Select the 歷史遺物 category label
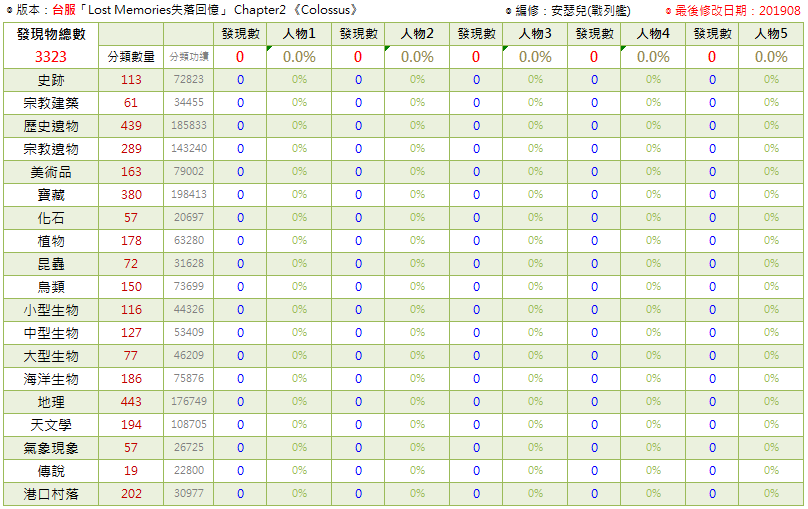 [50, 126]
